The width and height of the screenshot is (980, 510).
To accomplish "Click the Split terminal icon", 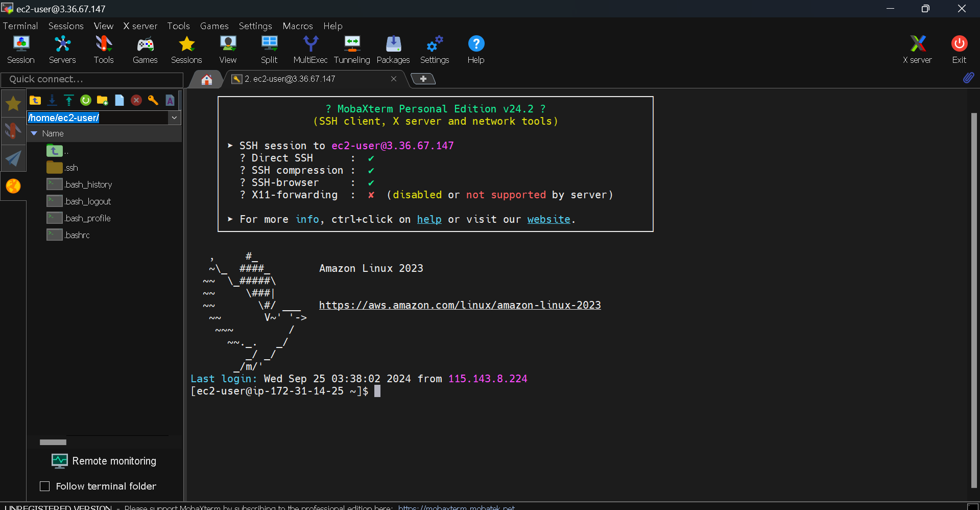I will 269,50.
